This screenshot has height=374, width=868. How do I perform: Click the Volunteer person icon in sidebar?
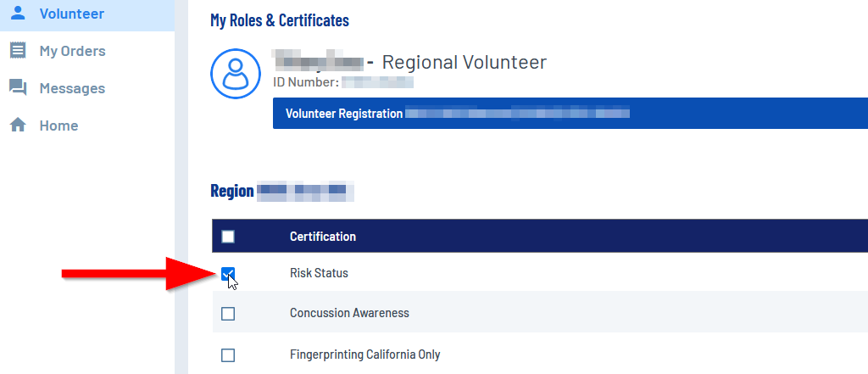click(x=18, y=14)
